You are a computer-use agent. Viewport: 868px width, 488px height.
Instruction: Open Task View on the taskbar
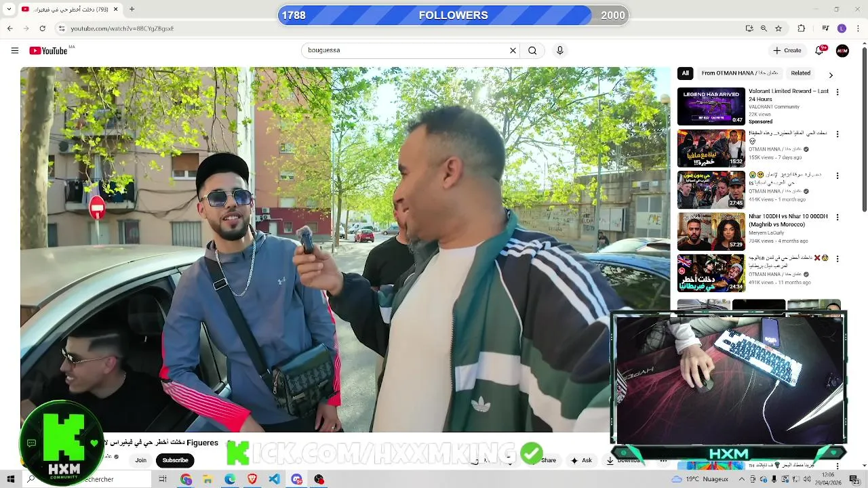click(163, 479)
